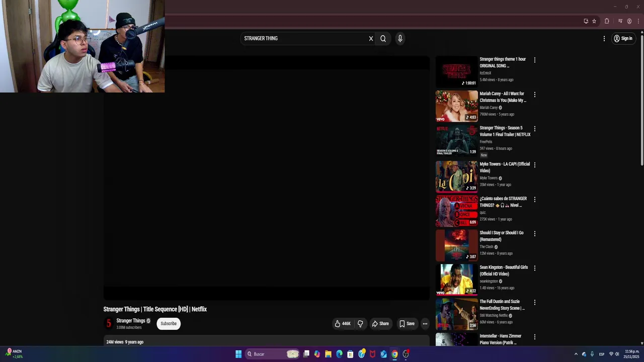The image size is (644, 362).
Task: Open Chrome extensions puzzle icon
Action: pyautogui.click(x=607, y=21)
